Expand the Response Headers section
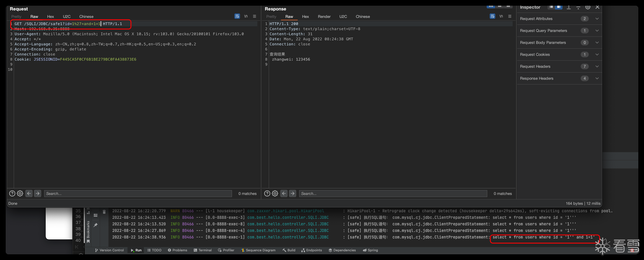The width and height of the screenshot is (644, 260). pos(597,79)
